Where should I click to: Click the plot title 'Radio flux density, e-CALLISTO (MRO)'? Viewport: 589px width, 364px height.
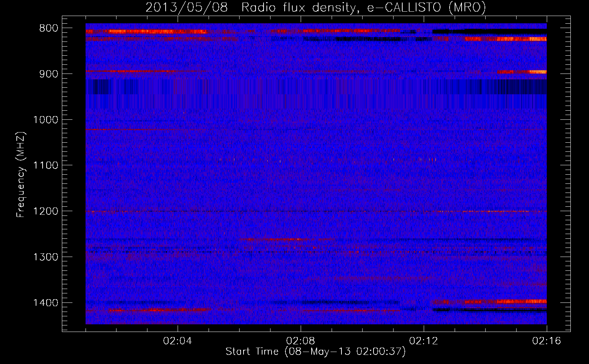tap(364, 7)
